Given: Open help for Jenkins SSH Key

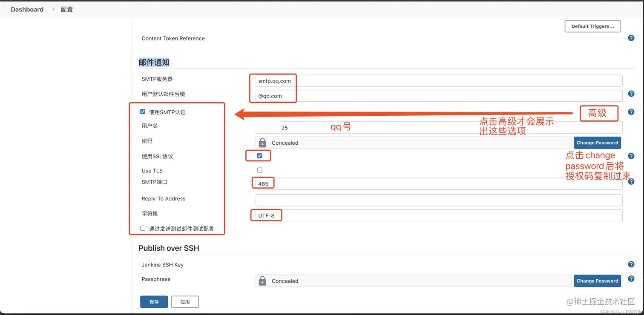Looking at the screenshot, I should (631, 264).
